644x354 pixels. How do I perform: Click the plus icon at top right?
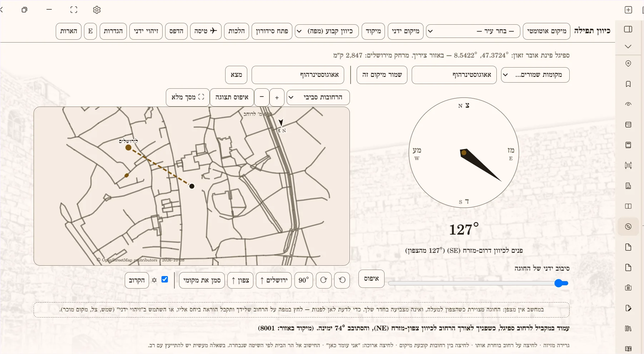pos(628,10)
